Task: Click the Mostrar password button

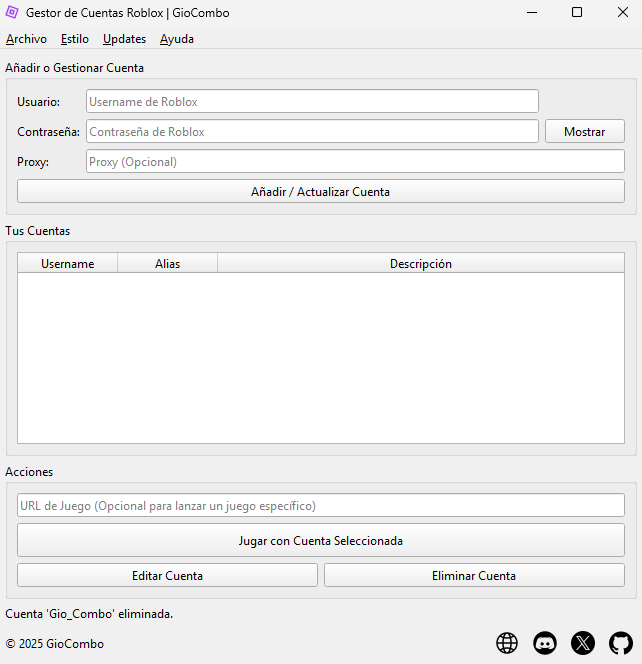Action: pos(584,132)
